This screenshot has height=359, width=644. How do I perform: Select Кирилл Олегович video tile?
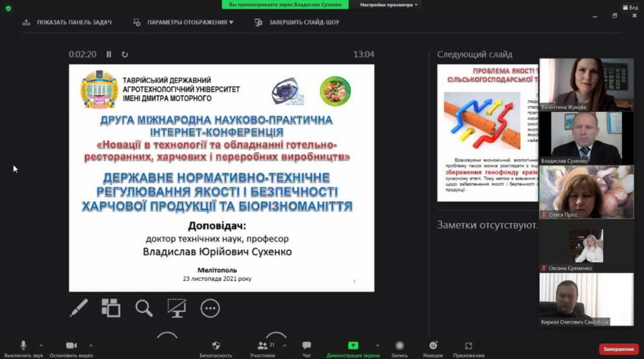click(x=586, y=299)
